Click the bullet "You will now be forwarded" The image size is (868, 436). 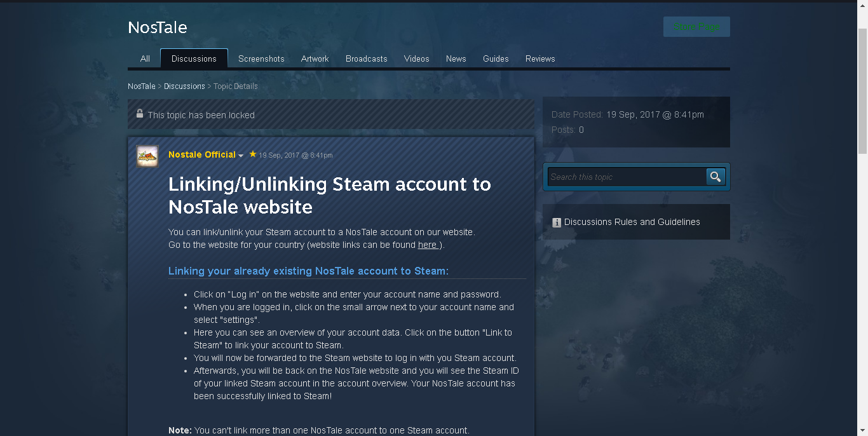point(355,358)
